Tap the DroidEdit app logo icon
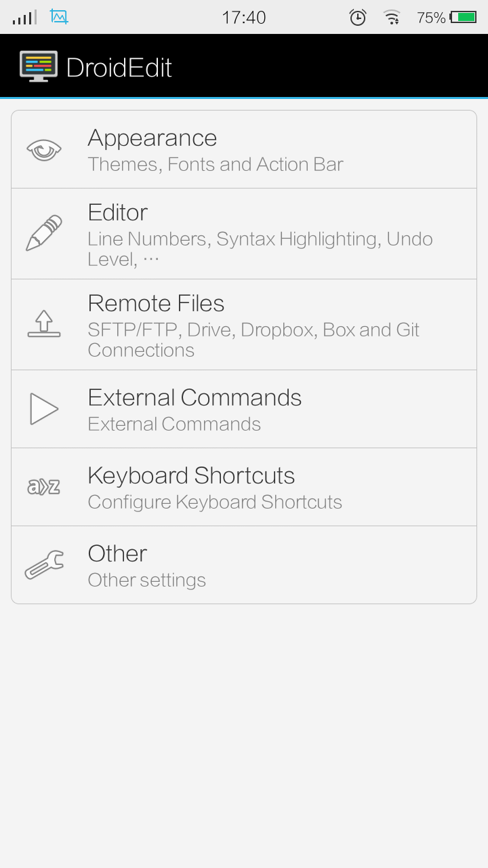488x868 pixels. click(39, 66)
